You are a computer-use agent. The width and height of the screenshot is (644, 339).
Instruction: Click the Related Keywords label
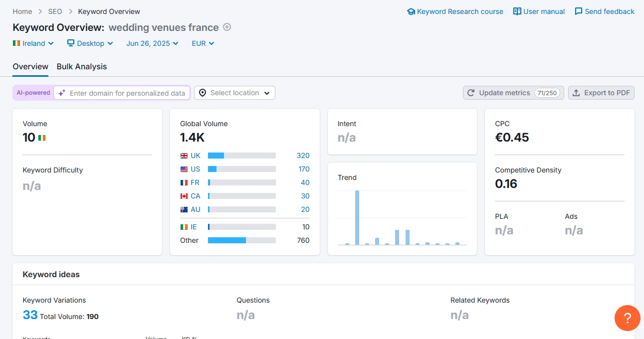pyautogui.click(x=480, y=300)
